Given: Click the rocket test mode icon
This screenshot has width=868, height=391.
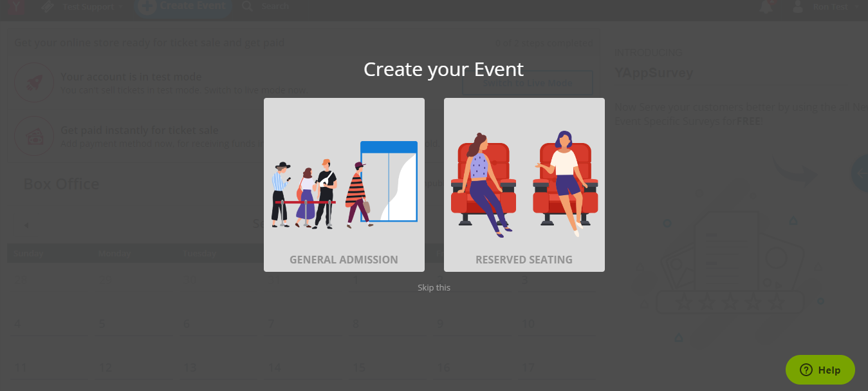Looking at the screenshot, I should click(x=34, y=82).
